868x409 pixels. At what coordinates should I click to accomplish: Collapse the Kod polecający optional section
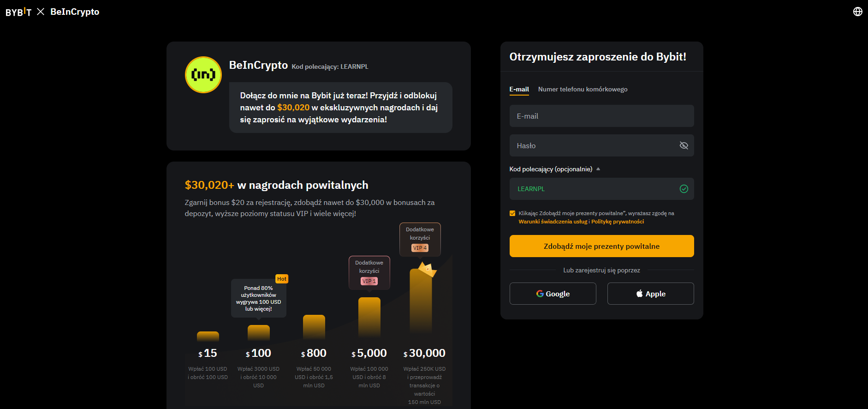coord(598,169)
